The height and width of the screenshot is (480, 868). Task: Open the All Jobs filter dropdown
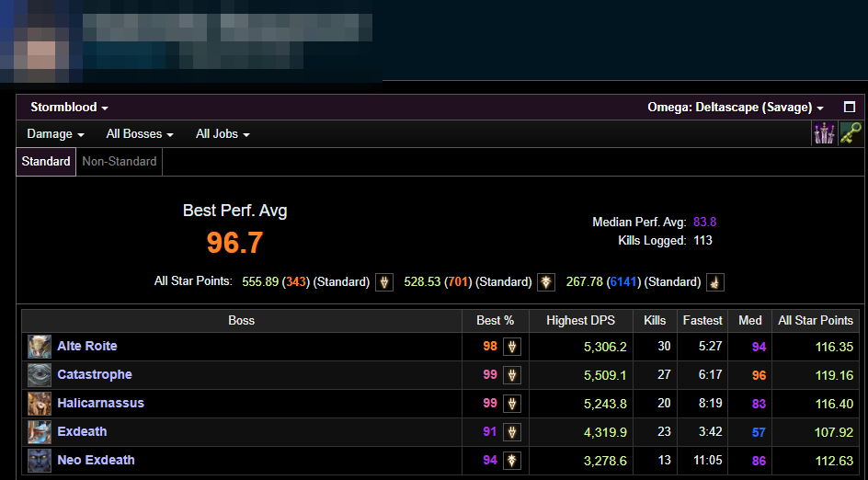tap(223, 134)
